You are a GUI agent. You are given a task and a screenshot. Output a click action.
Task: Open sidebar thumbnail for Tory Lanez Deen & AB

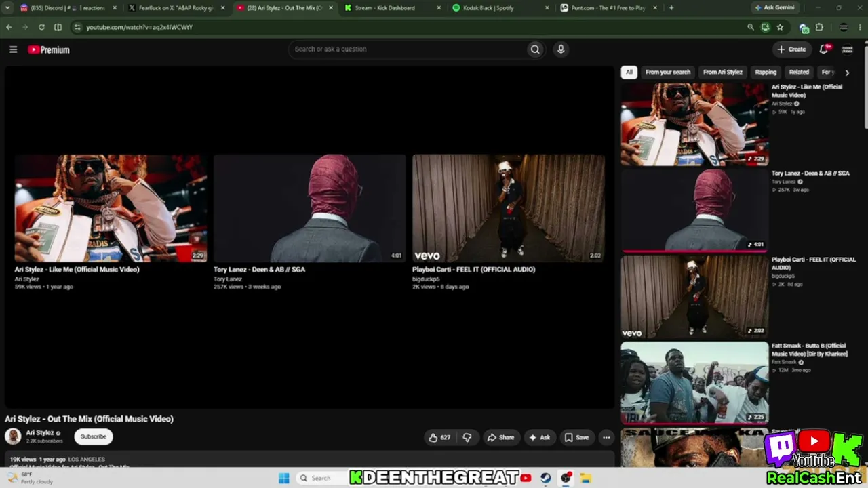[x=694, y=210]
